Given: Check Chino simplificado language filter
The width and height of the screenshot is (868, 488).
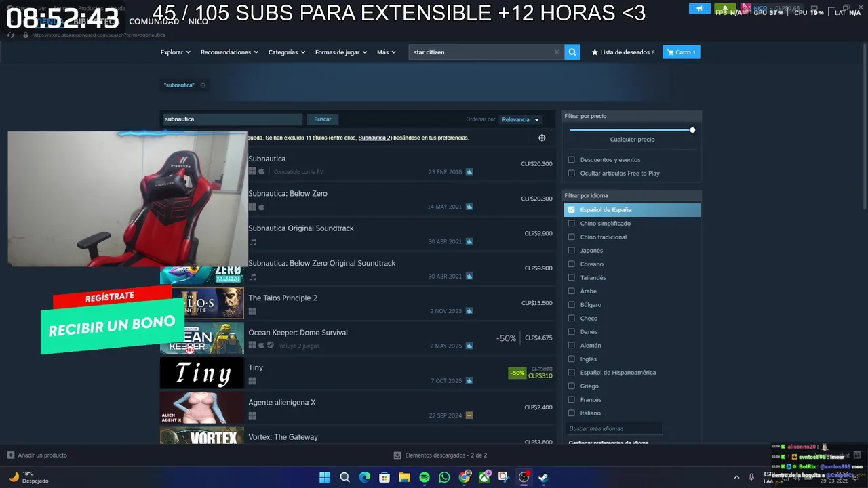Looking at the screenshot, I should coord(571,223).
